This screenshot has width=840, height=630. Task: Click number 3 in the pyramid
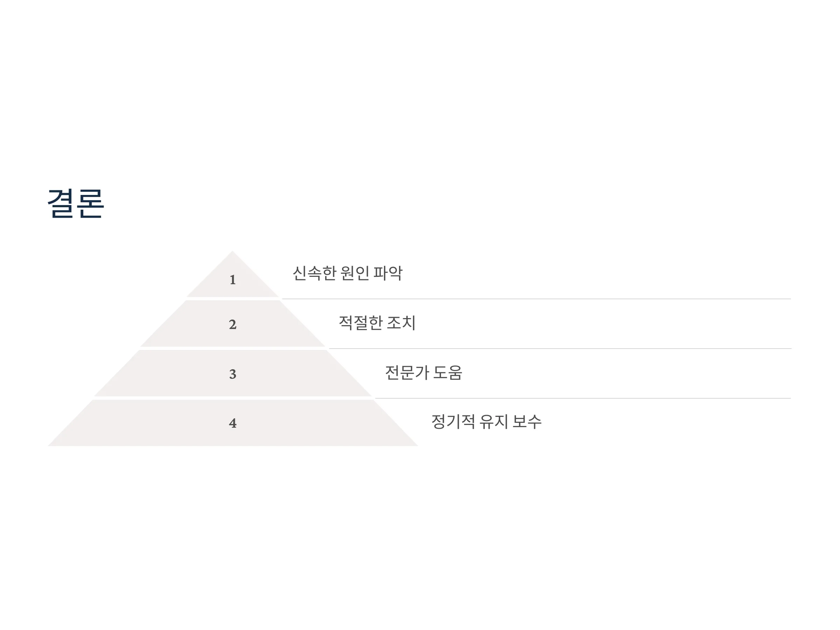click(233, 374)
